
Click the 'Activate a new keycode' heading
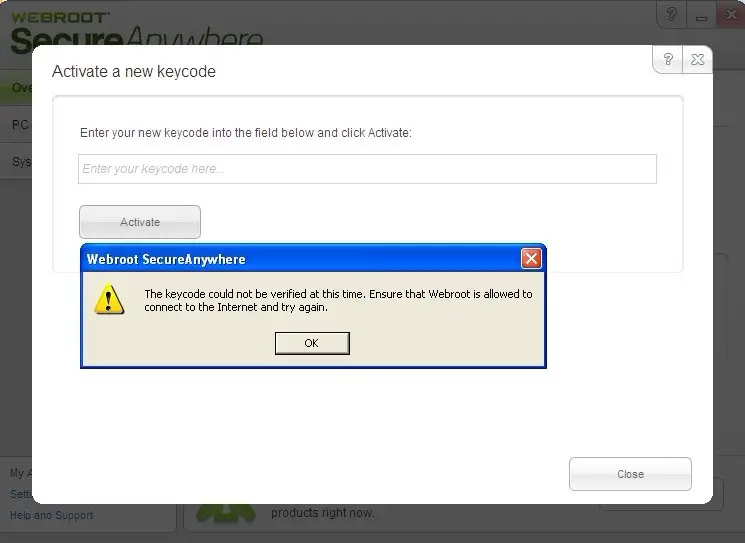pos(134,71)
